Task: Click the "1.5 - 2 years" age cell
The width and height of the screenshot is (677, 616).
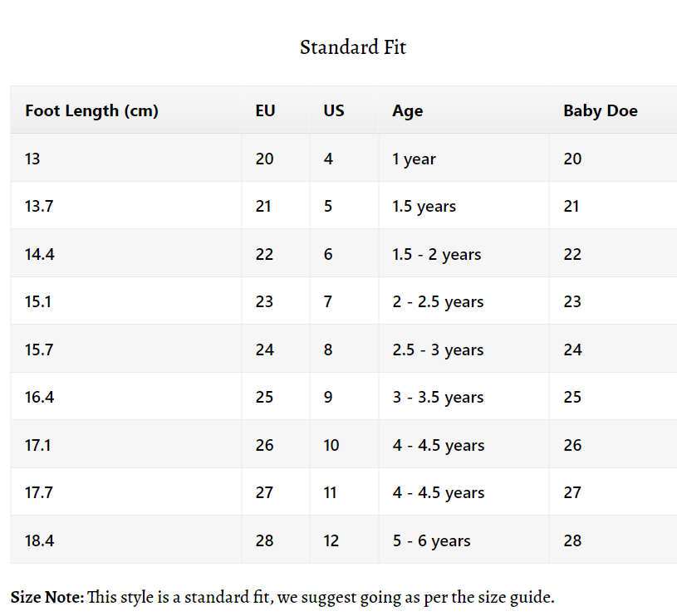Action: click(436, 254)
